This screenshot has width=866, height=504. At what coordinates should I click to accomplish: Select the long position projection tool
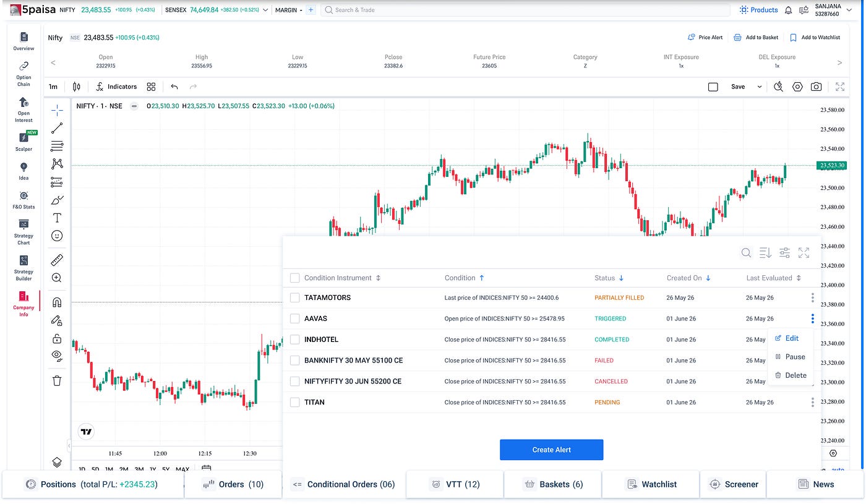tap(57, 182)
